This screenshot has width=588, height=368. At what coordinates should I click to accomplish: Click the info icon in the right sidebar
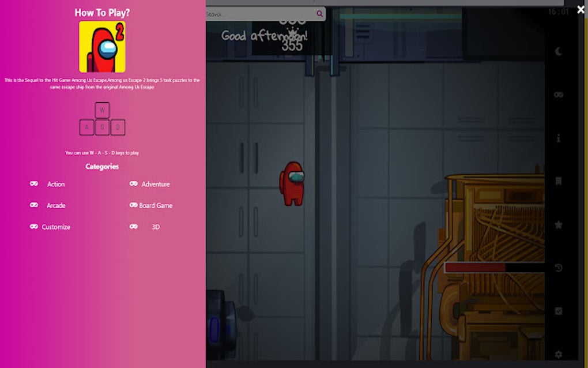click(x=558, y=138)
